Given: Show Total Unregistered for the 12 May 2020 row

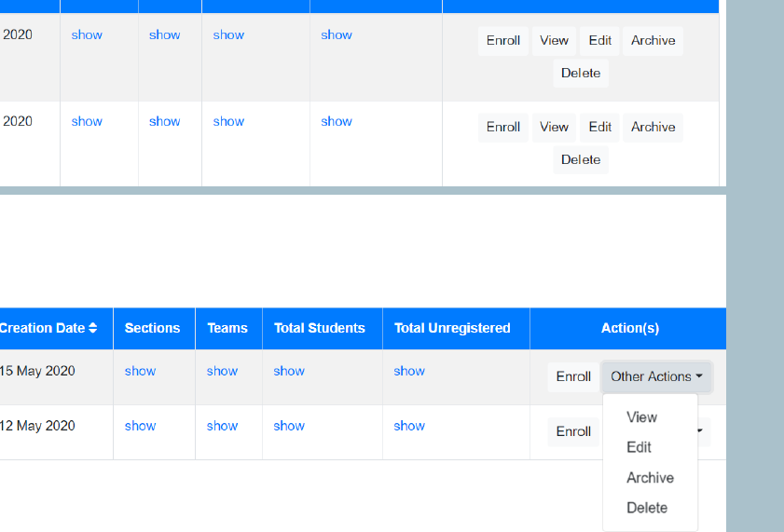Looking at the screenshot, I should (x=409, y=426).
